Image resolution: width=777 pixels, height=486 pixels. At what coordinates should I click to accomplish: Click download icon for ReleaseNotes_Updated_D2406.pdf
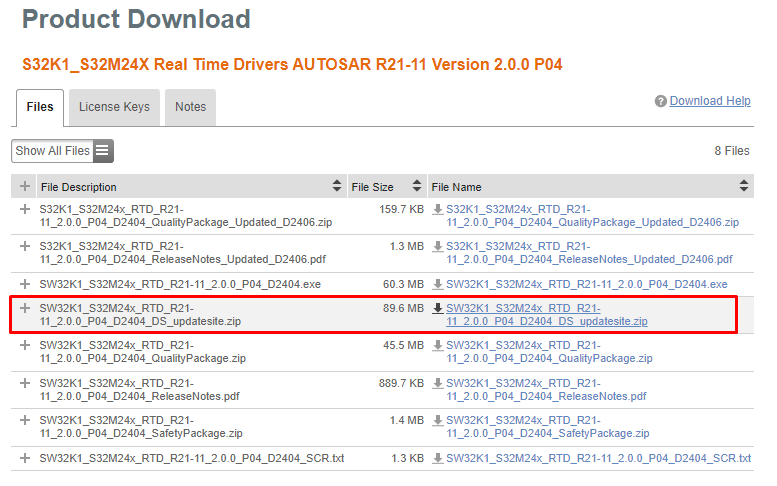tap(438, 246)
